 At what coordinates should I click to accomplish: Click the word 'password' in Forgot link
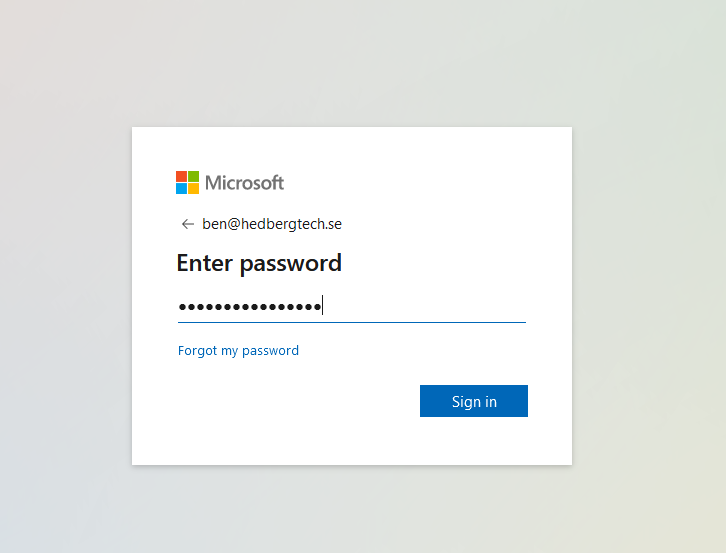(x=270, y=351)
